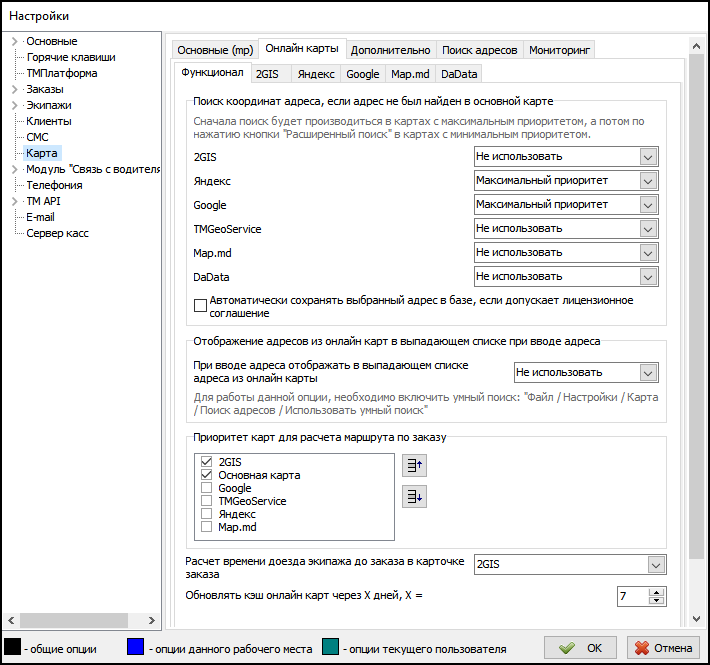The width and height of the screenshot is (710, 665).
Task: Check Google in route priority list
Action: point(207,488)
